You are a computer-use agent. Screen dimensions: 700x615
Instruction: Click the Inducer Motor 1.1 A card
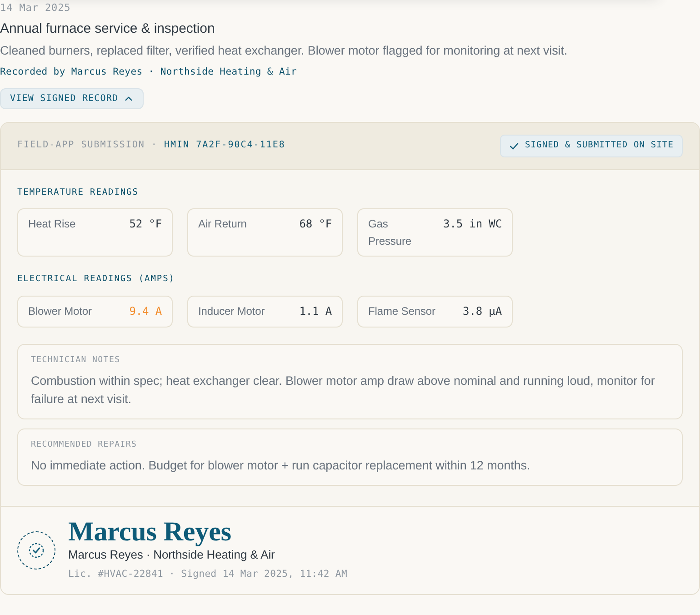pyautogui.click(x=265, y=312)
